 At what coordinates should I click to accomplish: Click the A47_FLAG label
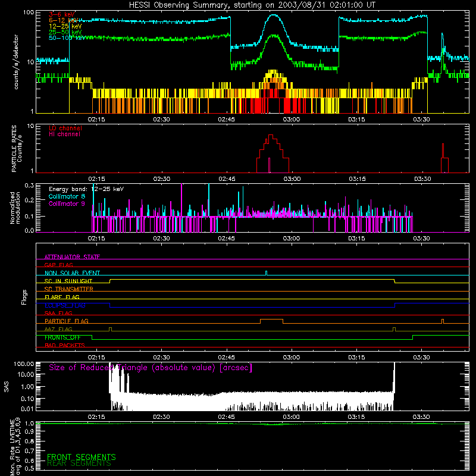click(58, 329)
